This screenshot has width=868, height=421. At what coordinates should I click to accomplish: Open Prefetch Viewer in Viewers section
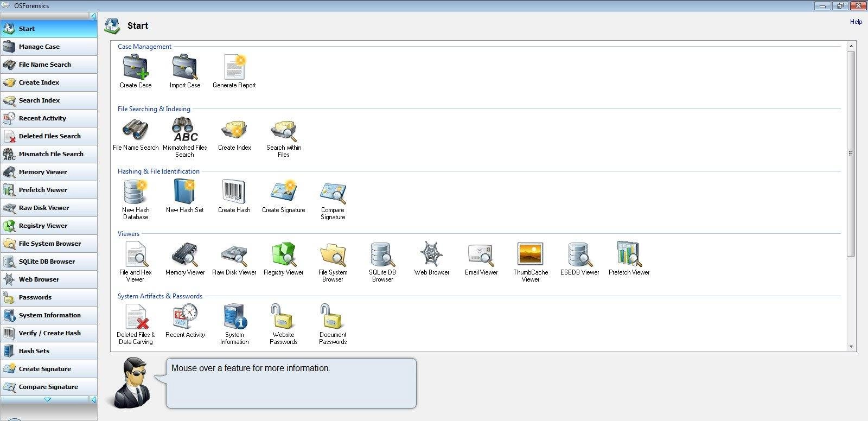[629, 254]
